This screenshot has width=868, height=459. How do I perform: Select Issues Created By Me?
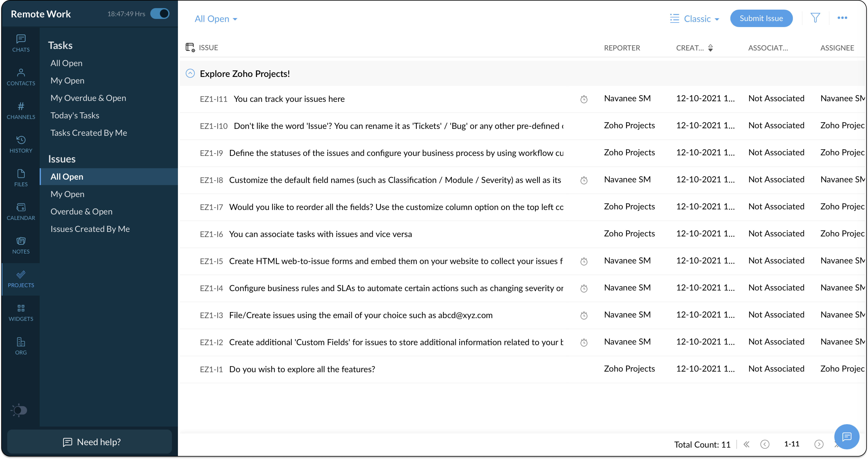coord(90,229)
